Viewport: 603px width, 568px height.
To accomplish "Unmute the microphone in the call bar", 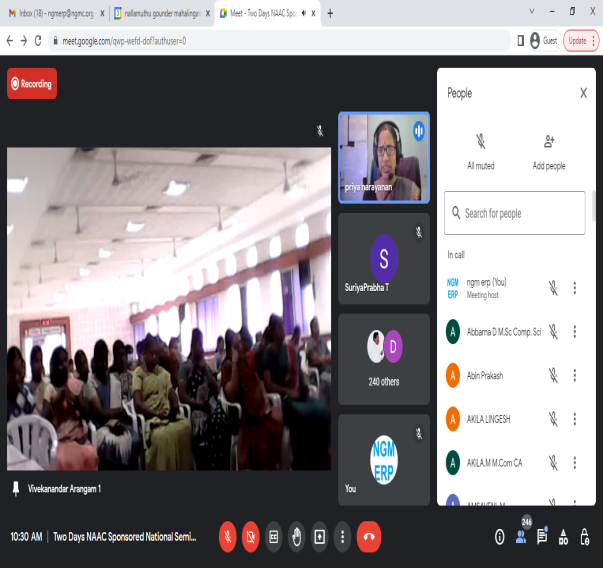I will click(228, 537).
